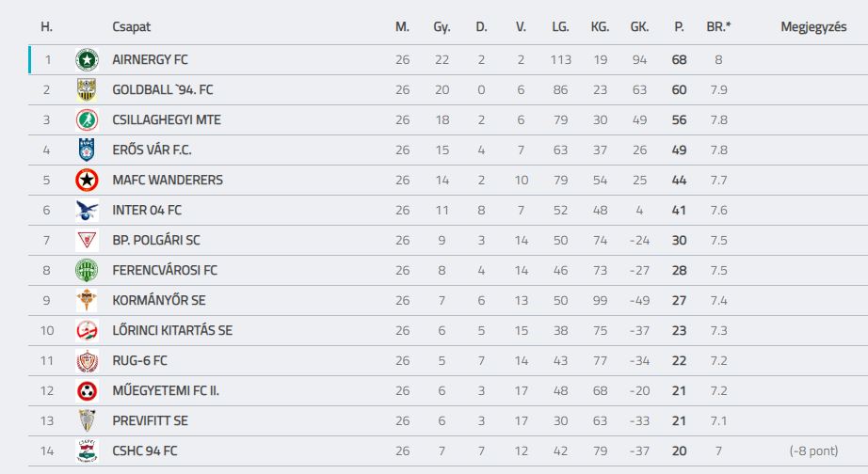
Task: Click the AIRNERGY FC team crest
Action: [87, 60]
